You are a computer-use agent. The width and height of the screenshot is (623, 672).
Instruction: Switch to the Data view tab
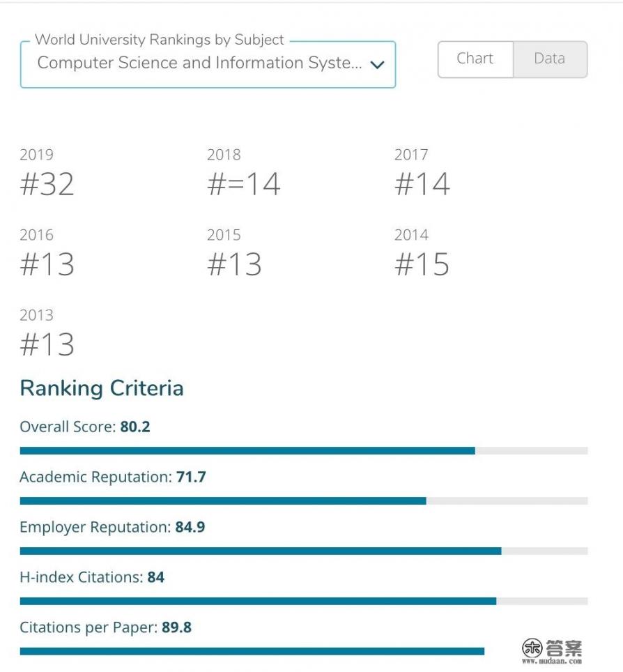tap(550, 59)
